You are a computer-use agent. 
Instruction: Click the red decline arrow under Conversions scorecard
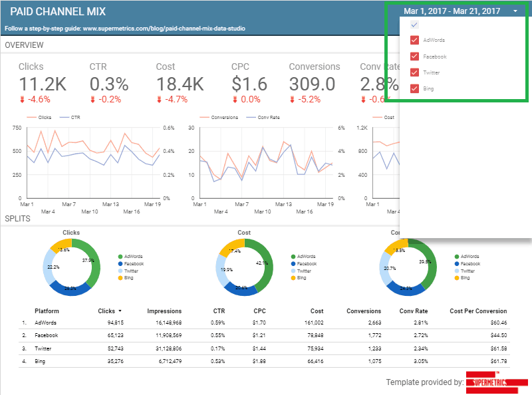[x=293, y=99]
